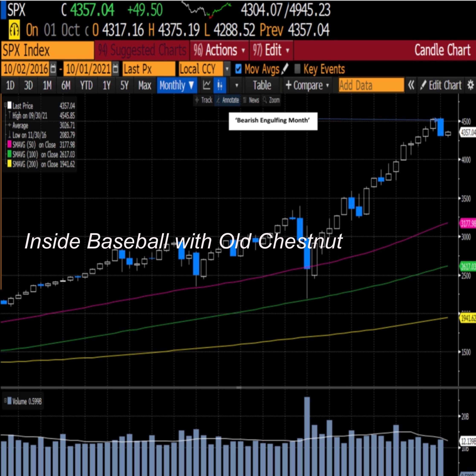The image size is (476, 476).
Task: Expand the Monthly periodicity dropdown
Action: [x=177, y=85]
